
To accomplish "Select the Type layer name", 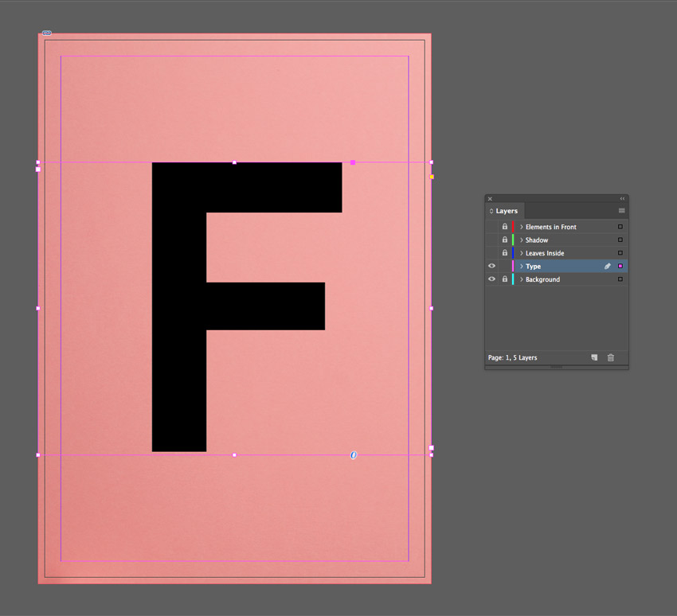I will [x=533, y=267].
